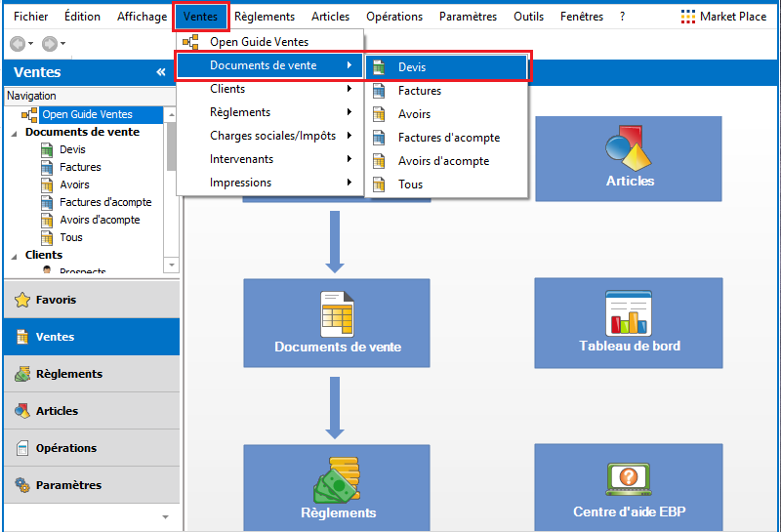Click the navigation tree scroll down arrow
This screenshot has height=532, width=781.
pyautogui.click(x=172, y=265)
